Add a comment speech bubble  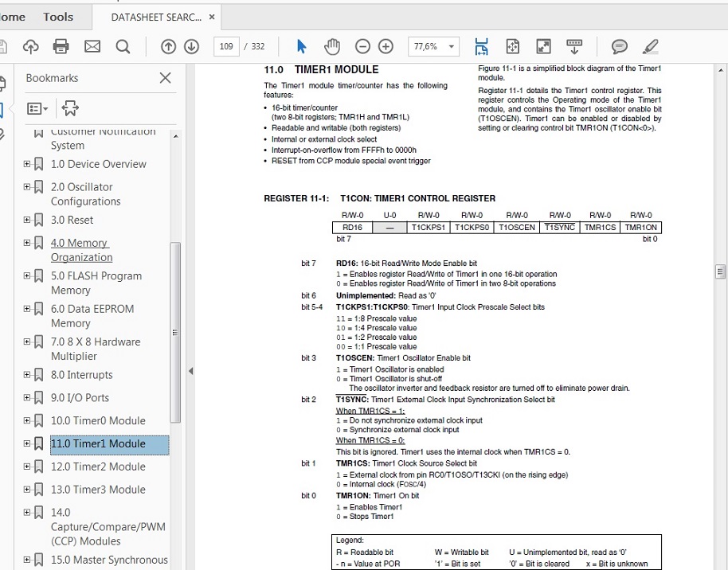[620, 46]
